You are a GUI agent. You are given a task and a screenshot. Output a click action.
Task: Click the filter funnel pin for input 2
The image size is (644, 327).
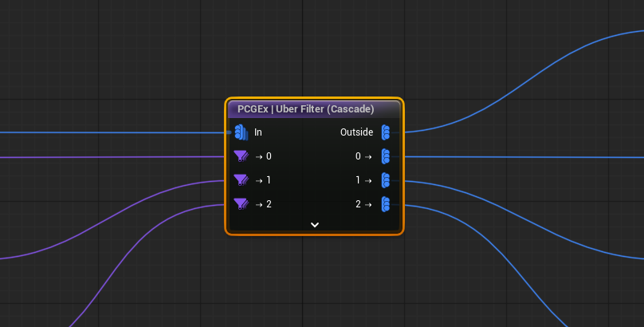click(241, 204)
